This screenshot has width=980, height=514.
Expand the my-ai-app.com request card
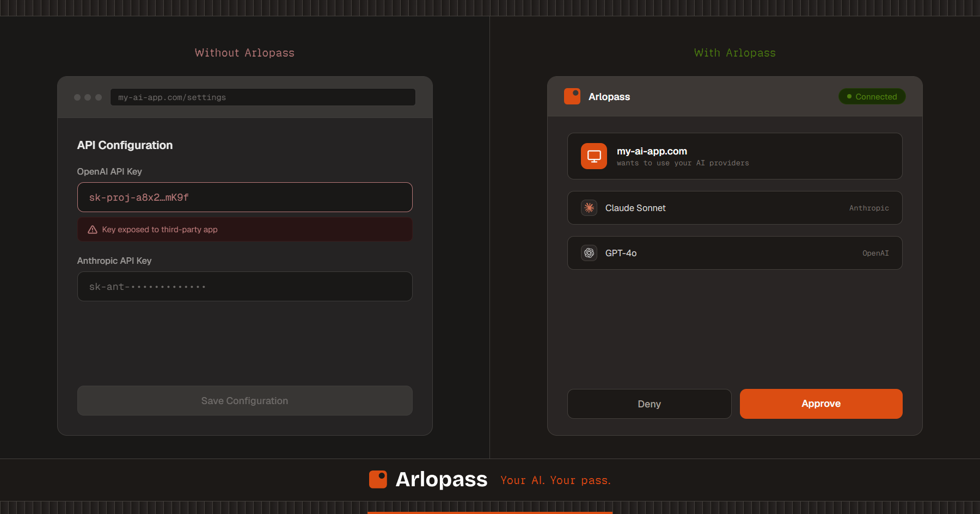click(x=734, y=156)
